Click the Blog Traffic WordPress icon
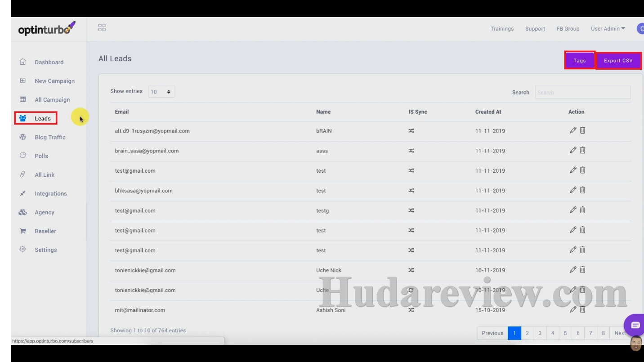This screenshot has height=362, width=644. tap(23, 137)
